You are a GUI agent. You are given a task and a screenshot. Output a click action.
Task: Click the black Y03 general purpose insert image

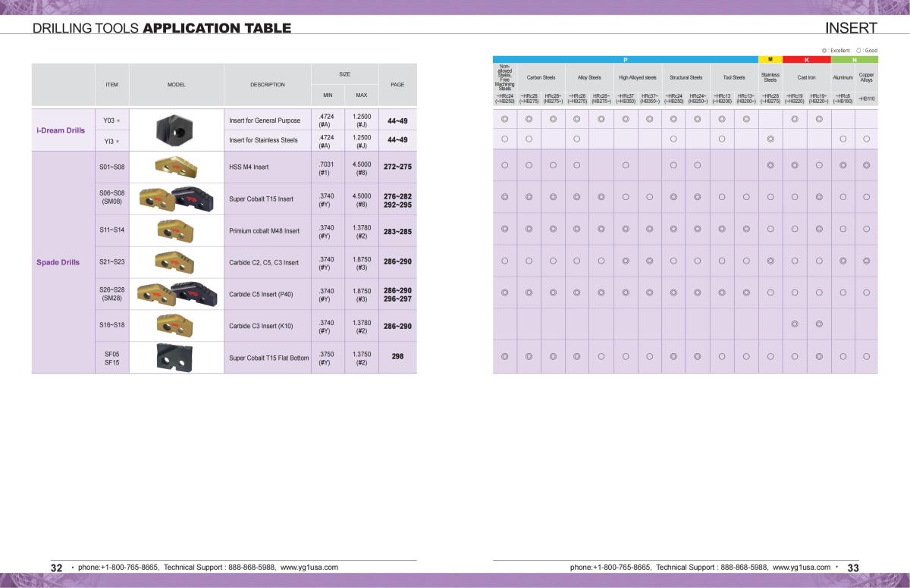coord(175,130)
